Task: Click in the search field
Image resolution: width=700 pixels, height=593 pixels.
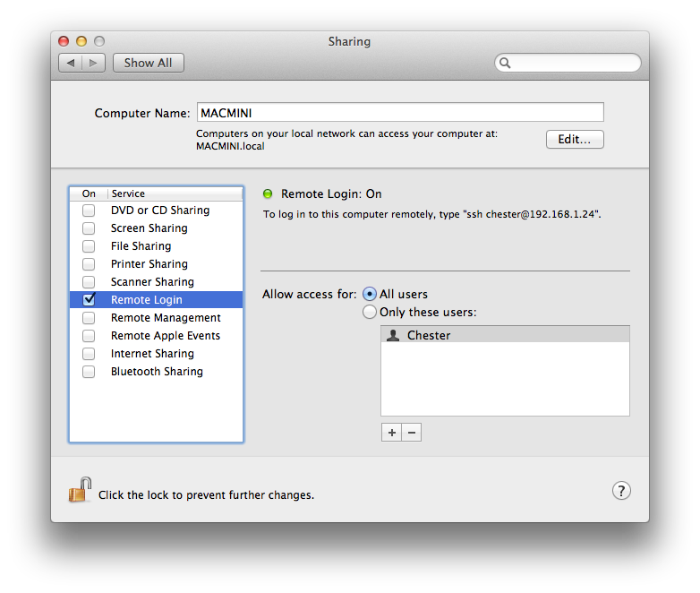Action: [568, 63]
